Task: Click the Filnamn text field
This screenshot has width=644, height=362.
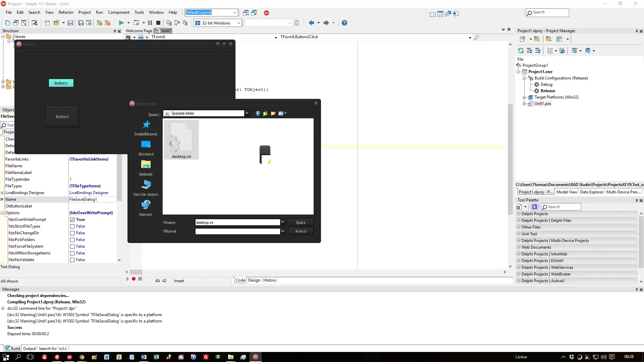Action: pos(237,223)
